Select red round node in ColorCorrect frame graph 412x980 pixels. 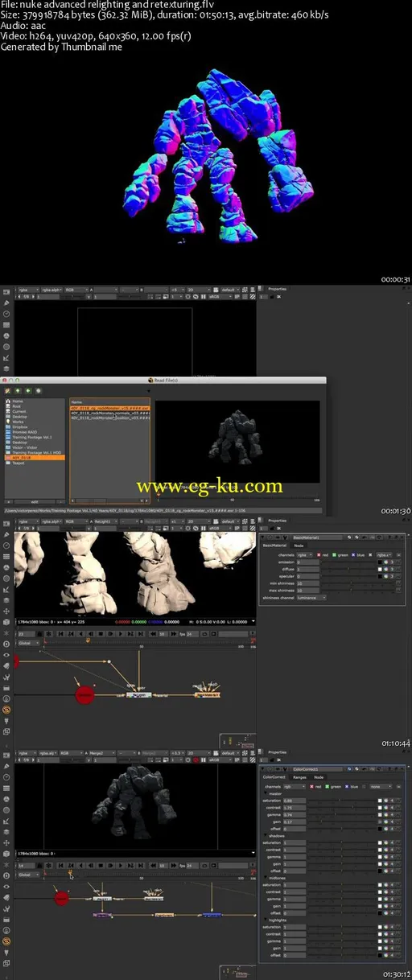[x=62, y=898]
